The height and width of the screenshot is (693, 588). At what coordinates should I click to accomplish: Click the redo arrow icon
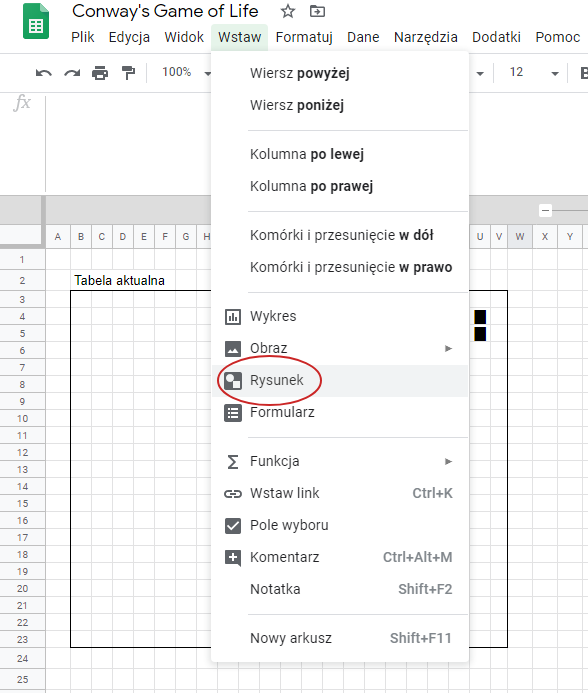pyautogui.click(x=72, y=73)
